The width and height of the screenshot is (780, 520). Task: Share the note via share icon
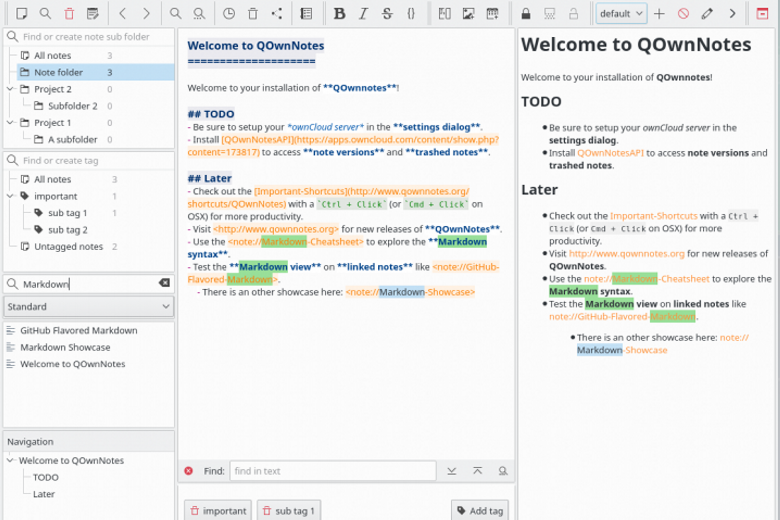click(x=277, y=13)
